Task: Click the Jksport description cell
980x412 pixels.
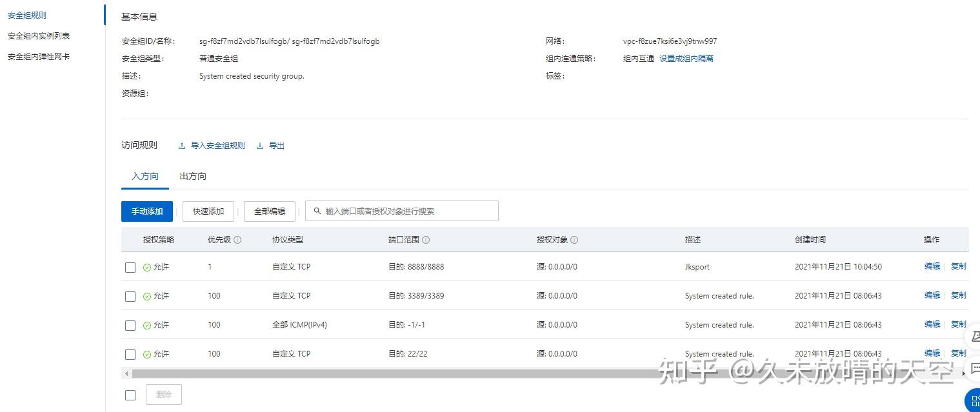Action: tap(697, 267)
